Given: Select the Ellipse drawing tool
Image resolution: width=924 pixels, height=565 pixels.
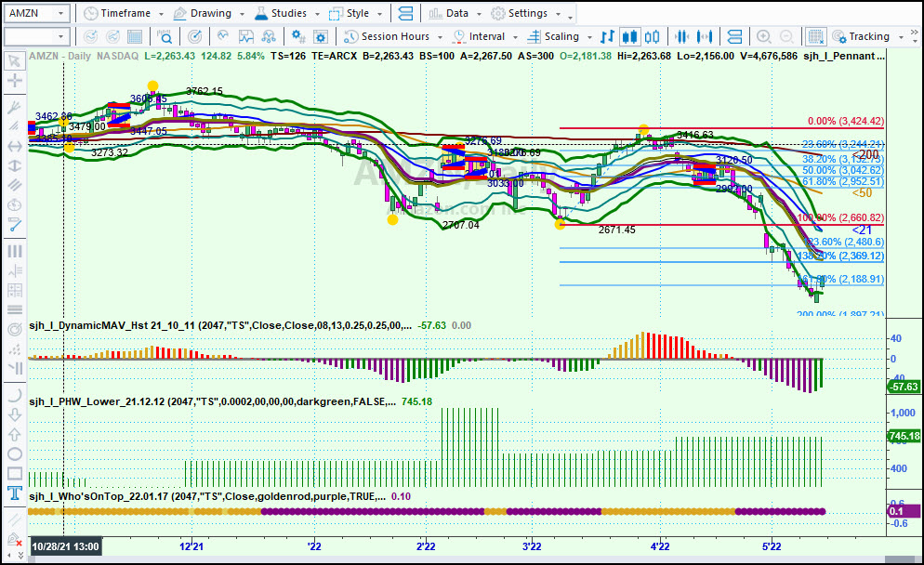Looking at the screenshot, I should pyautogui.click(x=15, y=453).
